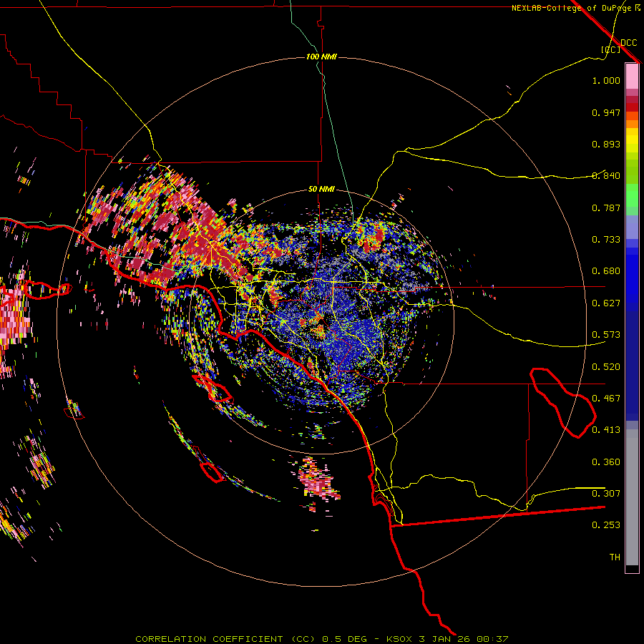644x644 pixels.
Task: Select the 0.413 scale value
Action: point(606,430)
